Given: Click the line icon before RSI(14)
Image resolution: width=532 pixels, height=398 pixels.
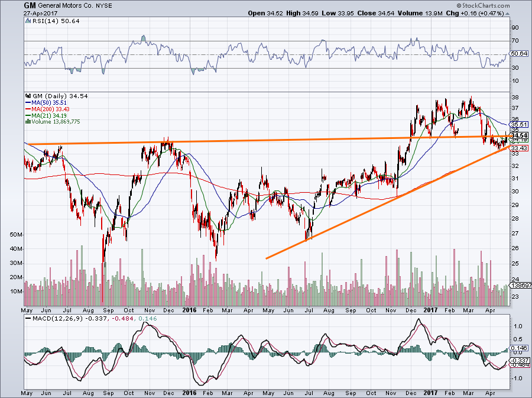Looking at the screenshot, I should pyautogui.click(x=28, y=21).
